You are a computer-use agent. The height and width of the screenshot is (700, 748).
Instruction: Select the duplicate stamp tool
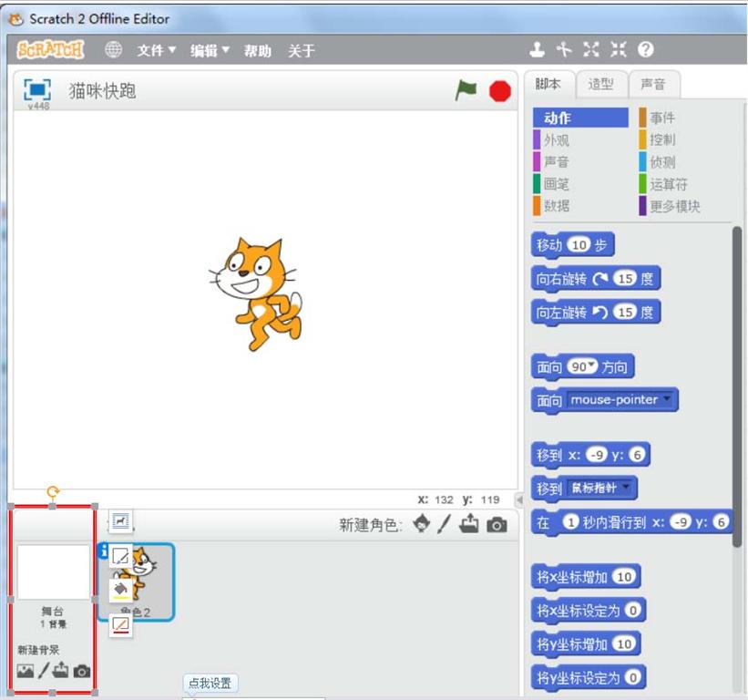coord(538,50)
